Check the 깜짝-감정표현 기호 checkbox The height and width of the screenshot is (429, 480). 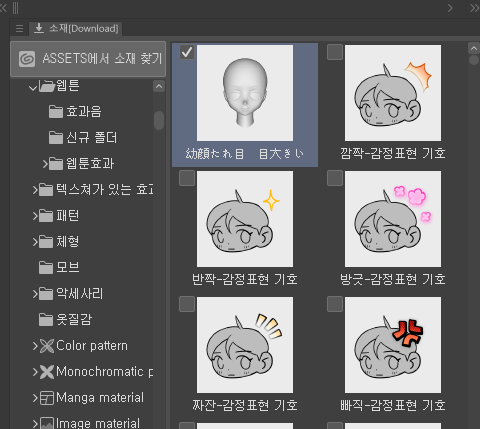point(335,52)
